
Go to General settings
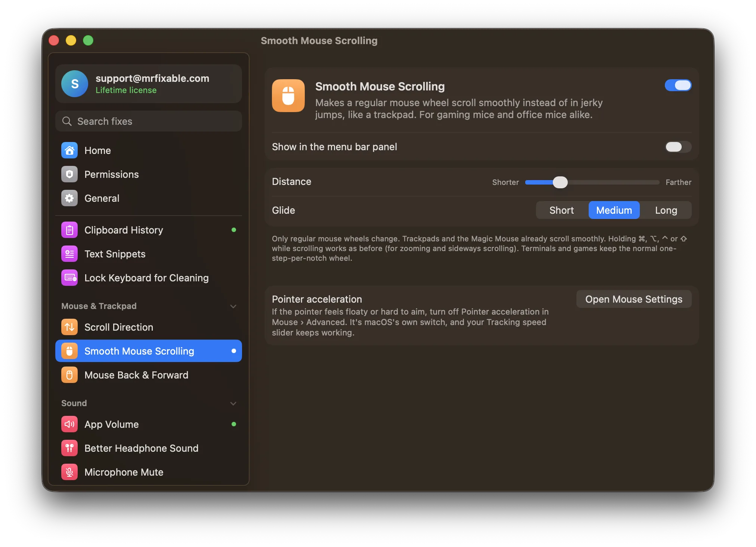[x=149, y=198]
